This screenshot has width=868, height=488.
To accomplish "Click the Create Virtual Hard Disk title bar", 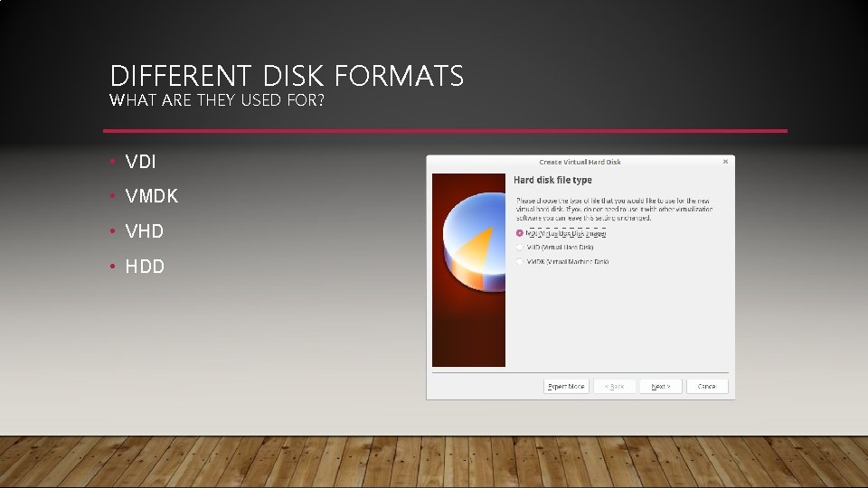I will coord(580,162).
